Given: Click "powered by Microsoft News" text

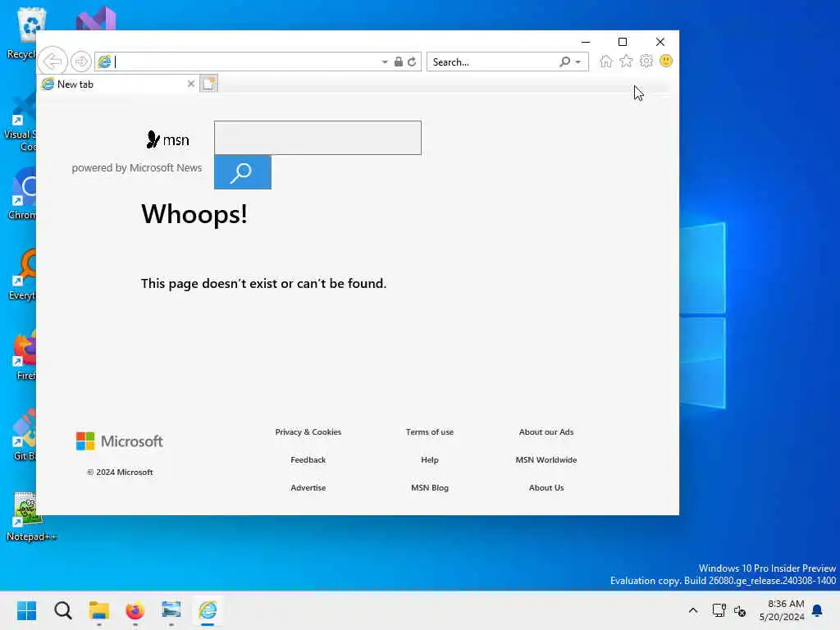Looking at the screenshot, I should pos(137,167).
